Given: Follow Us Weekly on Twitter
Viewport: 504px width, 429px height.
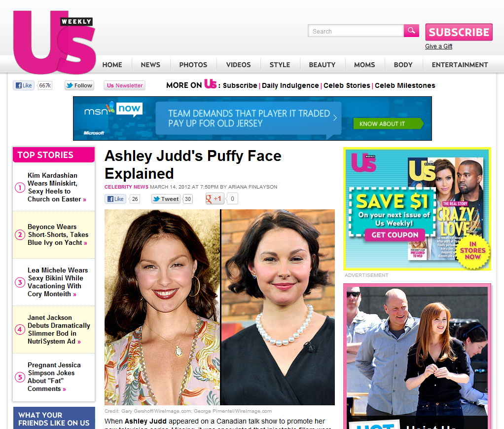Looking at the screenshot, I should [x=79, y=85].
